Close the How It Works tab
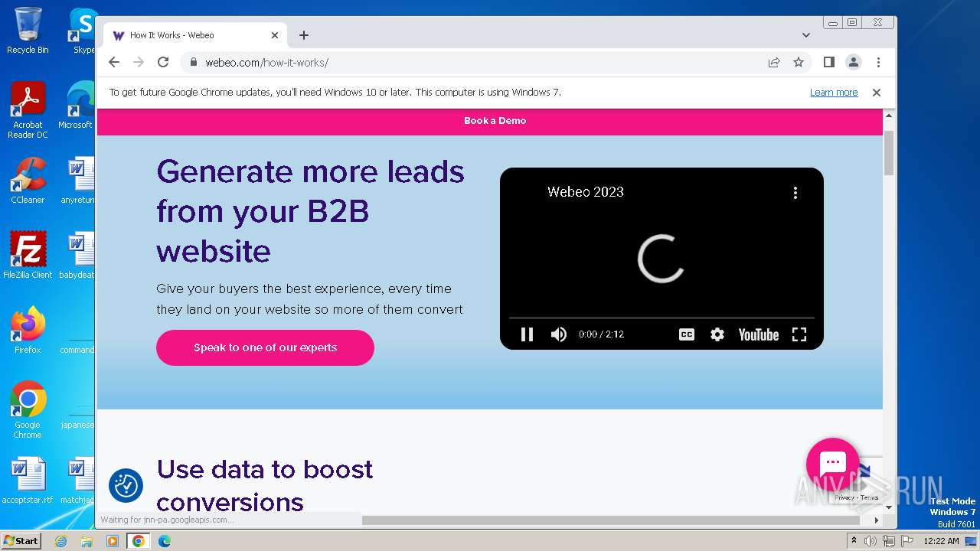 pyautogui.click(x=275, y=35)
